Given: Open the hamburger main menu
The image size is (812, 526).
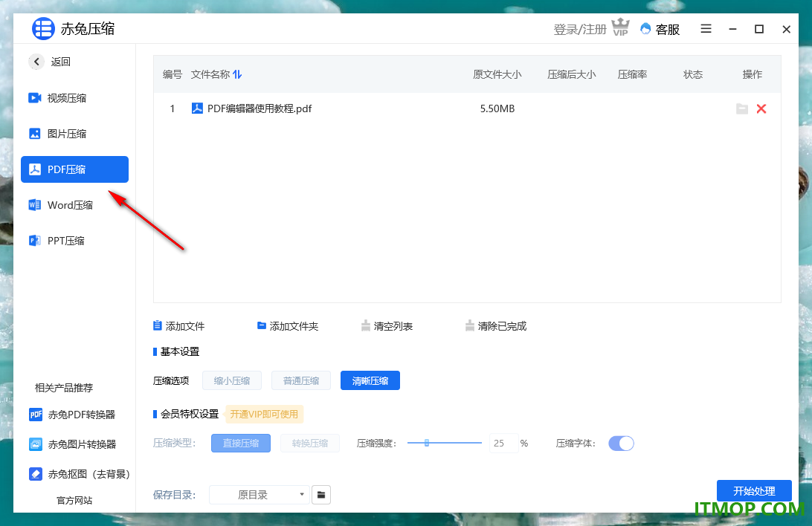Looking at the screenshot, I should tap(706, 28).
